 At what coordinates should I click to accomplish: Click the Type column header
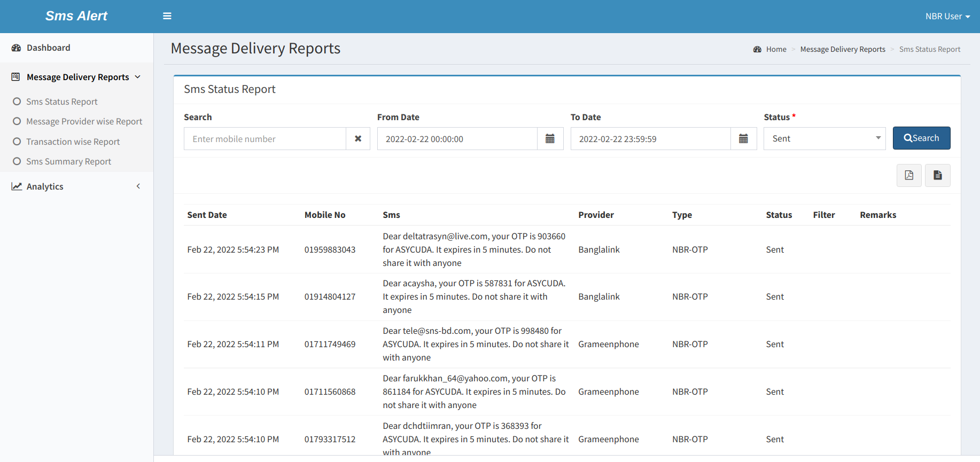click(682, 215)
